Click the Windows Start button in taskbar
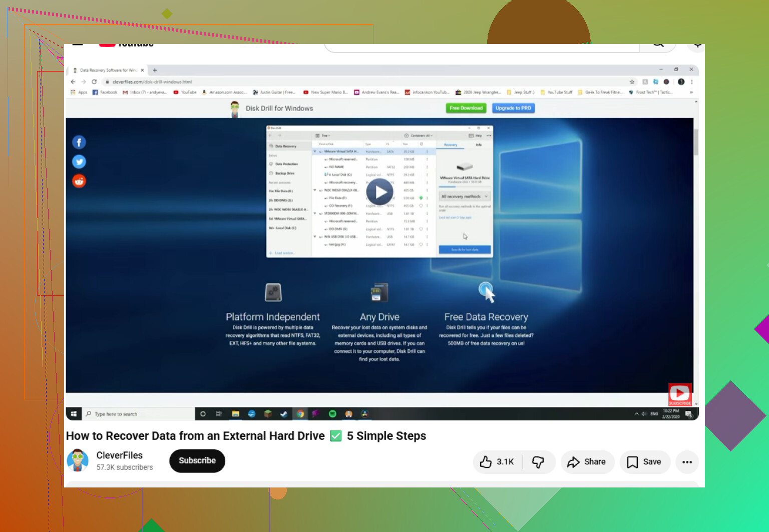The image size is (769, 532). pos(74,414)
